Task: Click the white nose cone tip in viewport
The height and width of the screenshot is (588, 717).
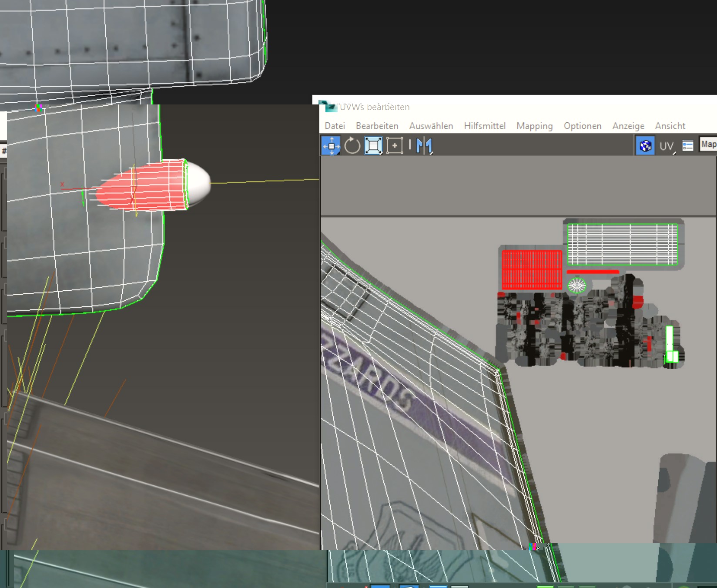Action: click(x=199, y=183)
